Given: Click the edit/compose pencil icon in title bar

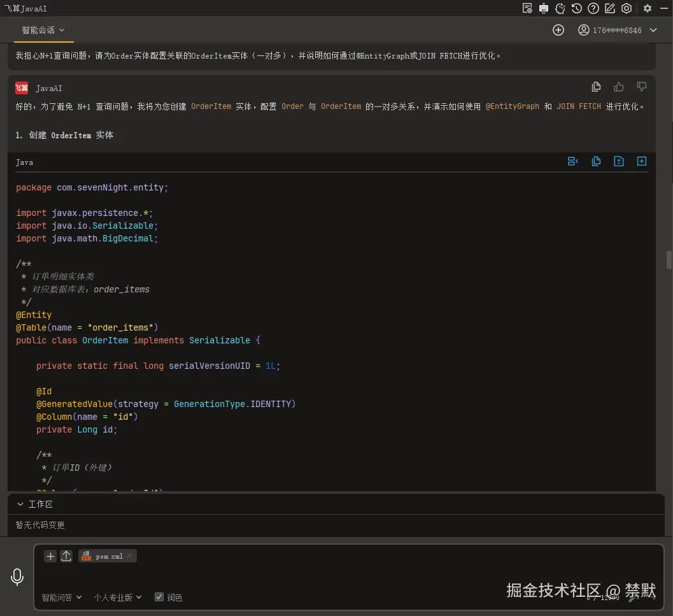Looking at the screenshot, I should [610, 8].
